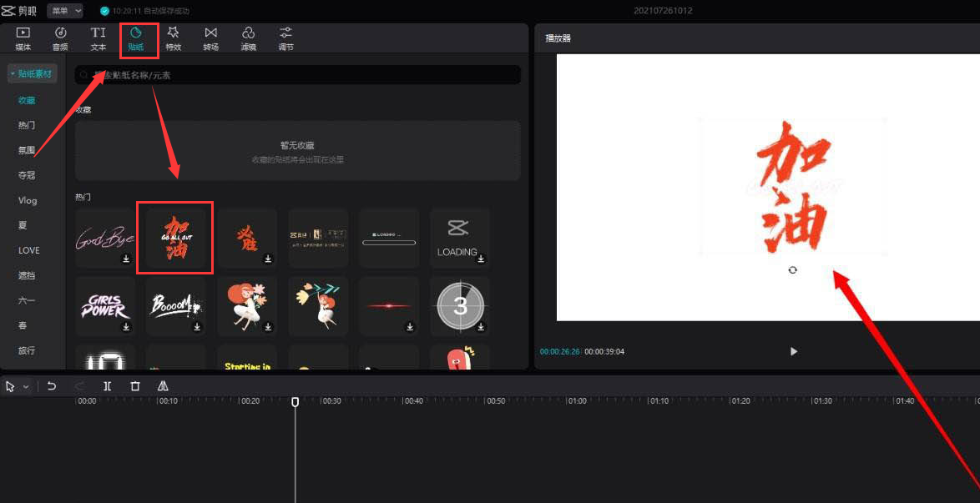Select the 夏 summer category
Viewport: 980px width, 503px height.
[23, 225]
